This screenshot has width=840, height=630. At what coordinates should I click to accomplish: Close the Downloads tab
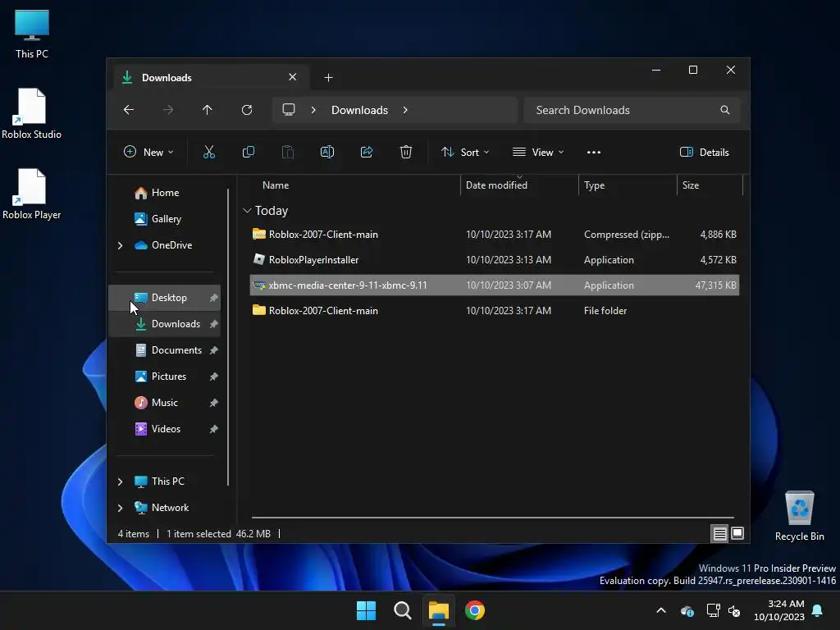point(293,77)
